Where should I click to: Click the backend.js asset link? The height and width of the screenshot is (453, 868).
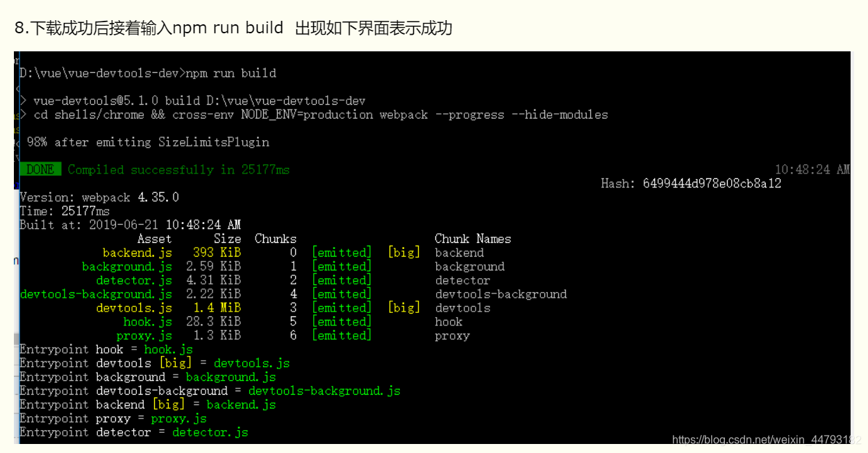click(137, 252)
